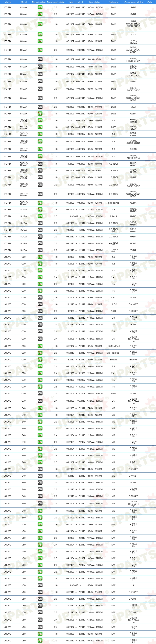Click diesel ON icon in C30 1.6 D2 row

[x=40, y=304]
